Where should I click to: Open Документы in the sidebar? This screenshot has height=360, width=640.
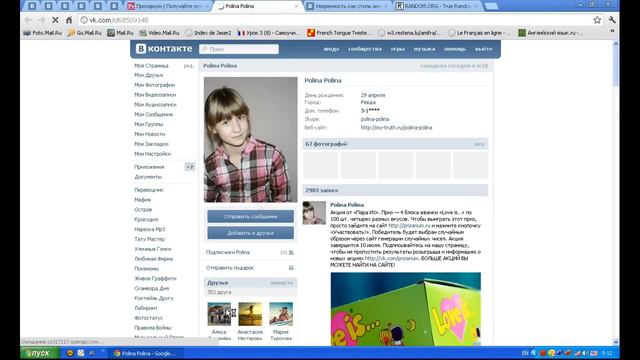148,177
